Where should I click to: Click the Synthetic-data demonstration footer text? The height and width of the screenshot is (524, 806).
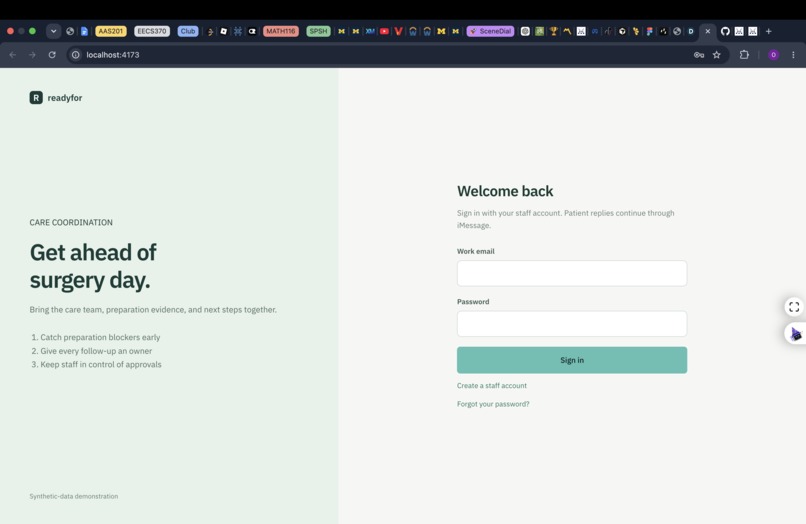[x=74, y=496]
